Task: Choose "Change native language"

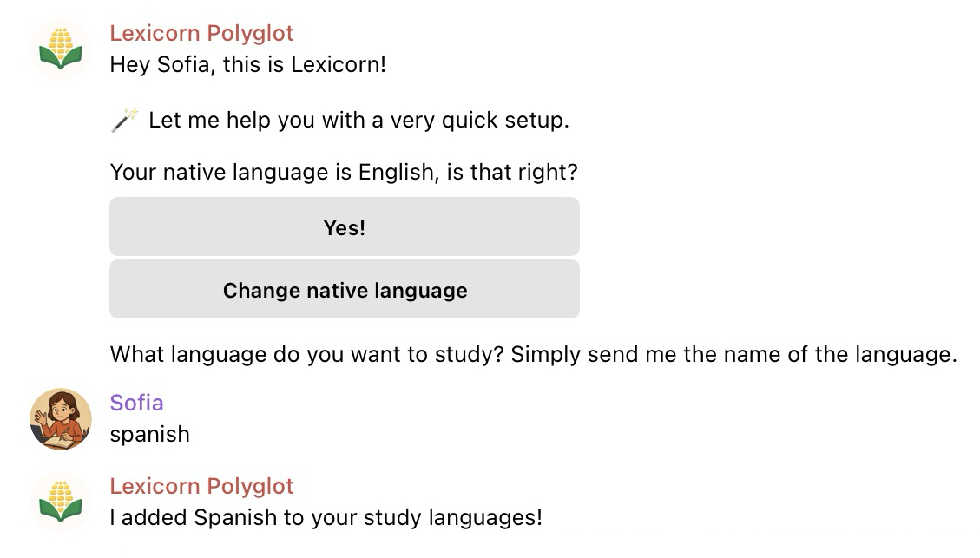Action: [x=345, y=290]
